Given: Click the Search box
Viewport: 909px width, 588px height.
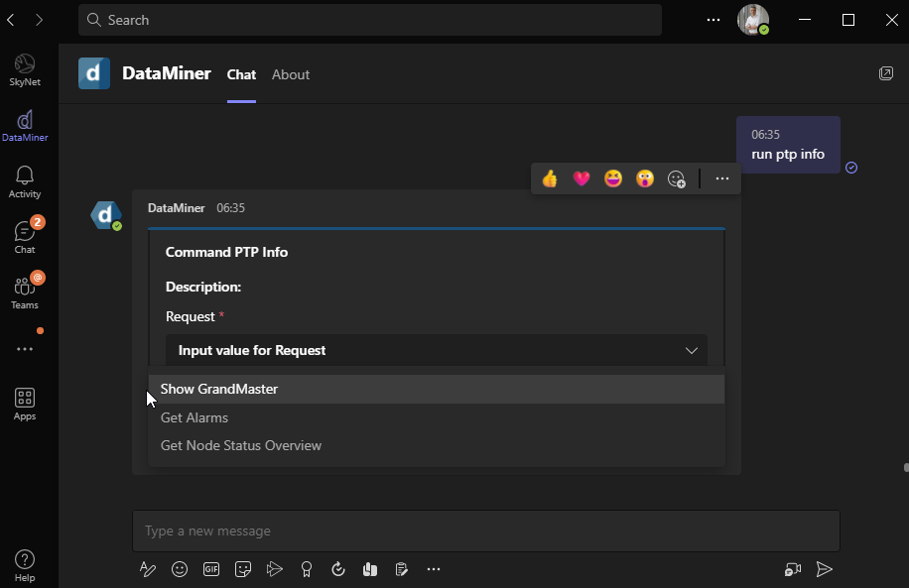Looking at the screenshot, I should click(370, 20).
